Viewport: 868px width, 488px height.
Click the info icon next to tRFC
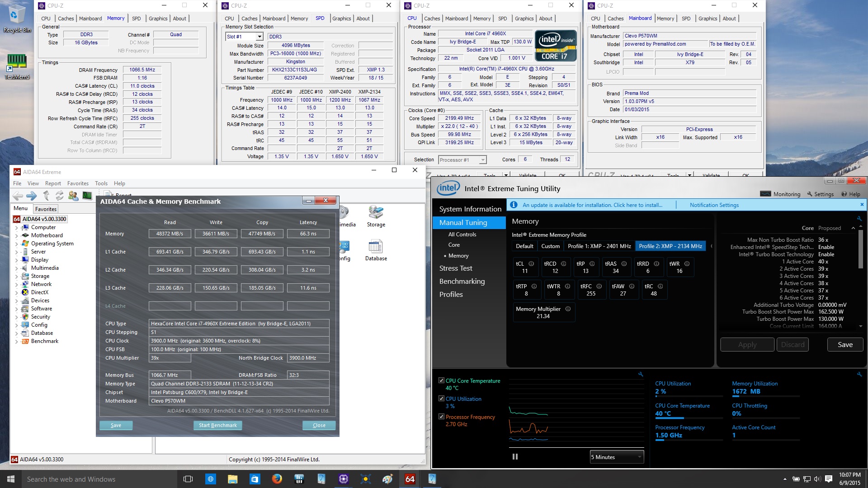coord(599,286)
